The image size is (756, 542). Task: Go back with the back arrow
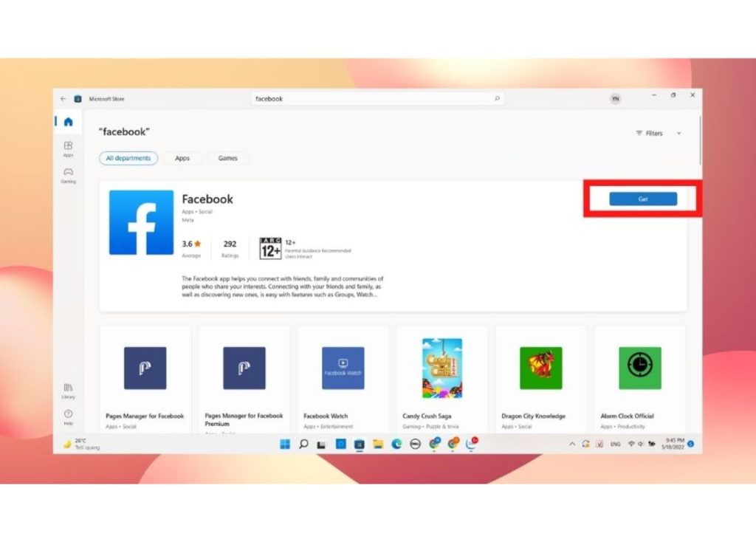(63, 98)
